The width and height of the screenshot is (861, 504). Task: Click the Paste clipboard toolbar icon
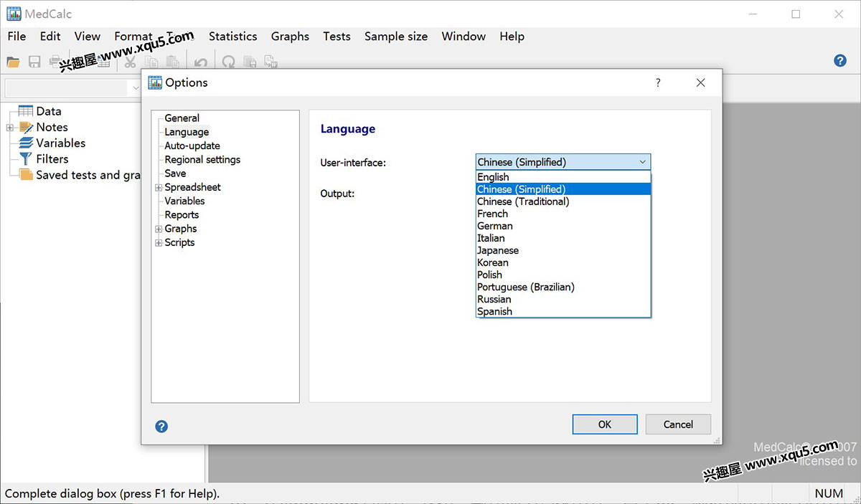pyautogui.click(x=172, y=62)
